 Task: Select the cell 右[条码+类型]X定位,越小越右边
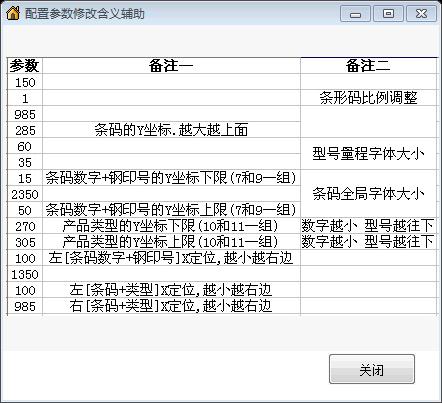[x=171, y=306]
